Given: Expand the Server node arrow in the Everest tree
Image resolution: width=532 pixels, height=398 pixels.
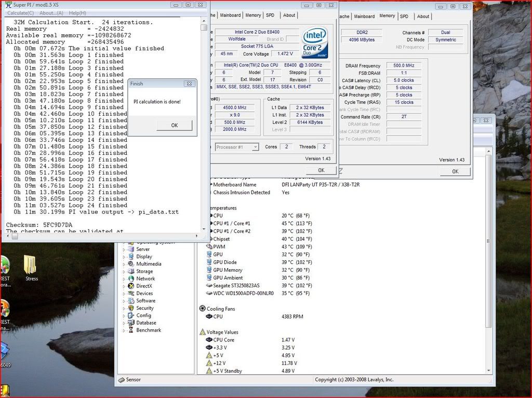Looking at the screenshot, I should click(x=124, y=250).
